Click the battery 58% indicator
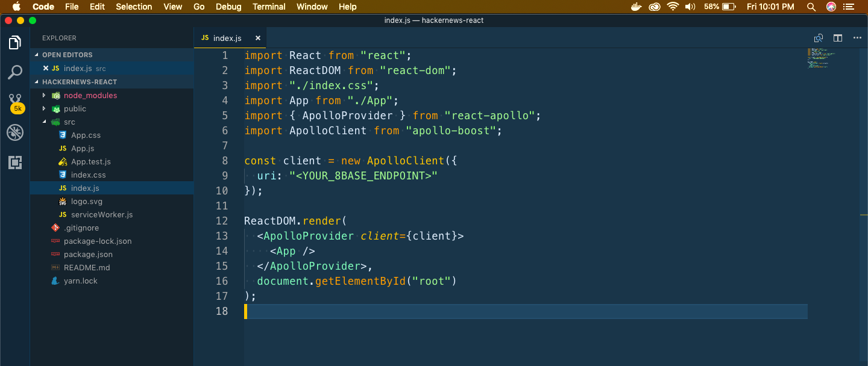Screen dimensions: 868x366 [720, 7]
